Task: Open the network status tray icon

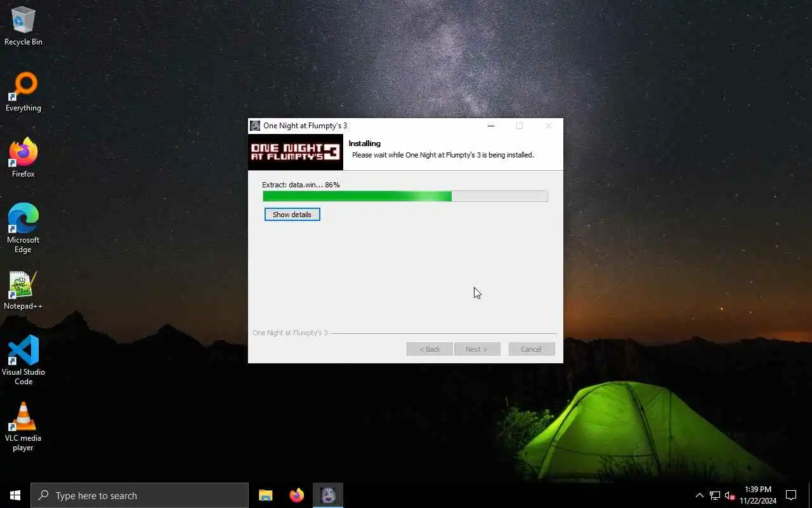Action: coord(714,495)
